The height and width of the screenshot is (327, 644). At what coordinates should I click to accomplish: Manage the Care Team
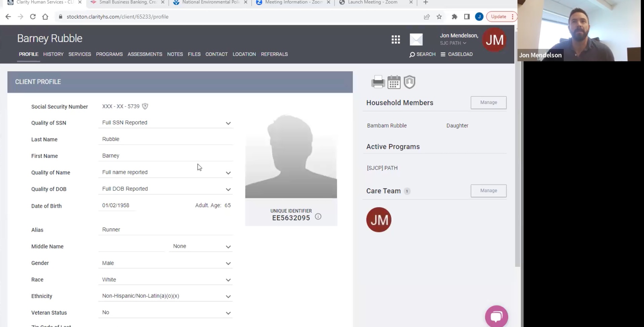[x=488, y=191]
